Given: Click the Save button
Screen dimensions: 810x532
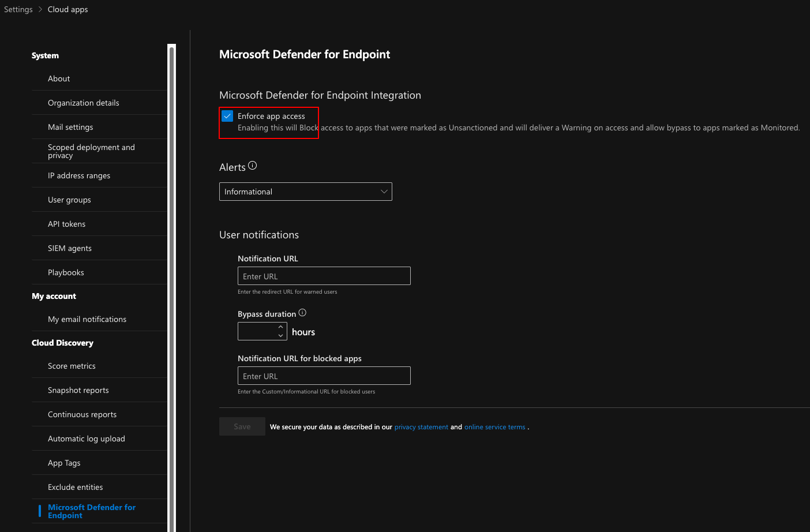Looking at the screenshot, I should point(242,426).
